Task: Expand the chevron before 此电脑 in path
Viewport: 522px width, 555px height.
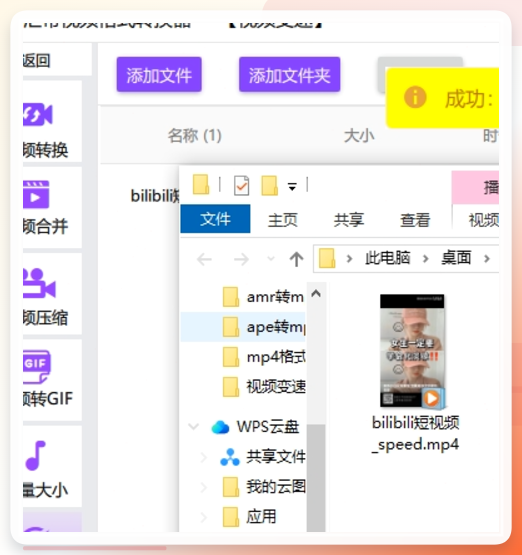Action: [x=349, y=259]
